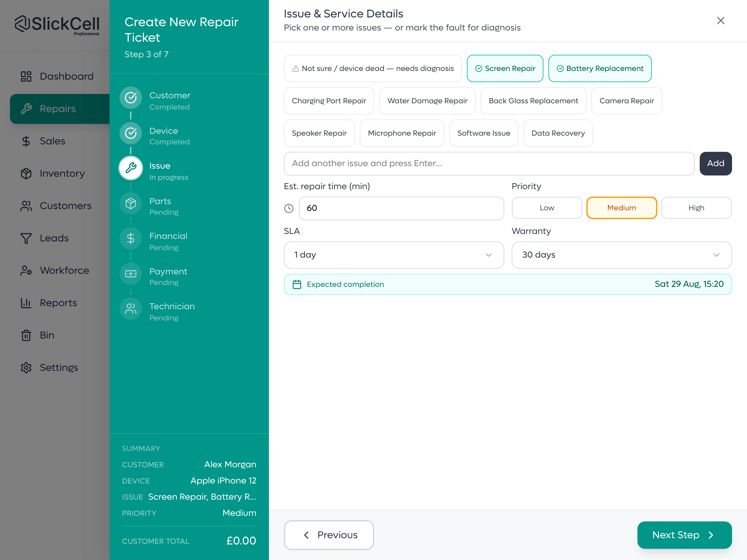Click the Bin trash icon
747x560 pixels.
pyautogui.click(x=26, y=335)
